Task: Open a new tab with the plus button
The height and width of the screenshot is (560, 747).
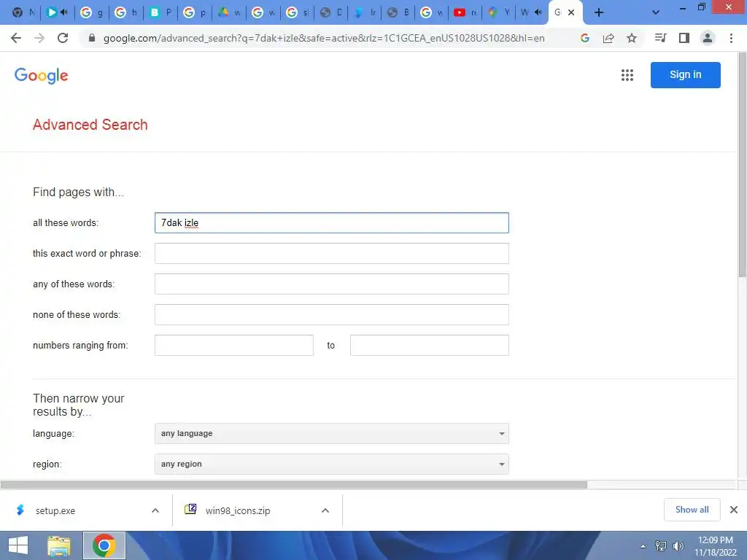Action: (x=599, y=12)
